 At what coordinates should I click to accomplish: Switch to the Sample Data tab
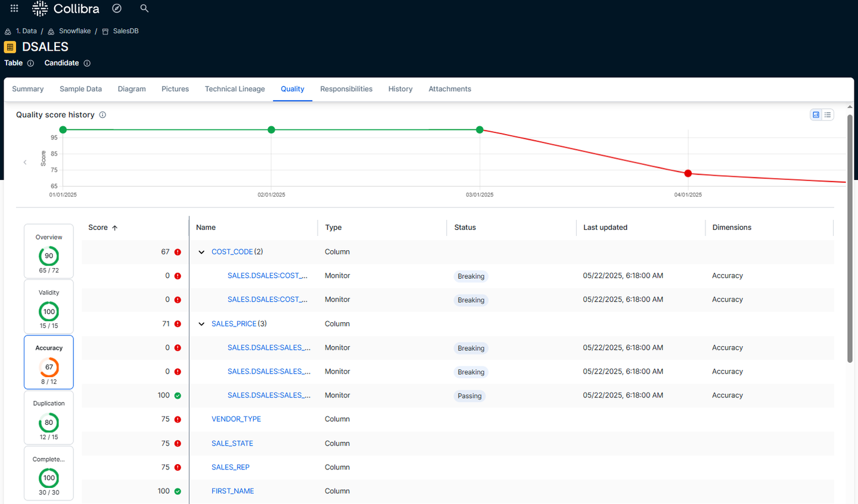[80, 89]
